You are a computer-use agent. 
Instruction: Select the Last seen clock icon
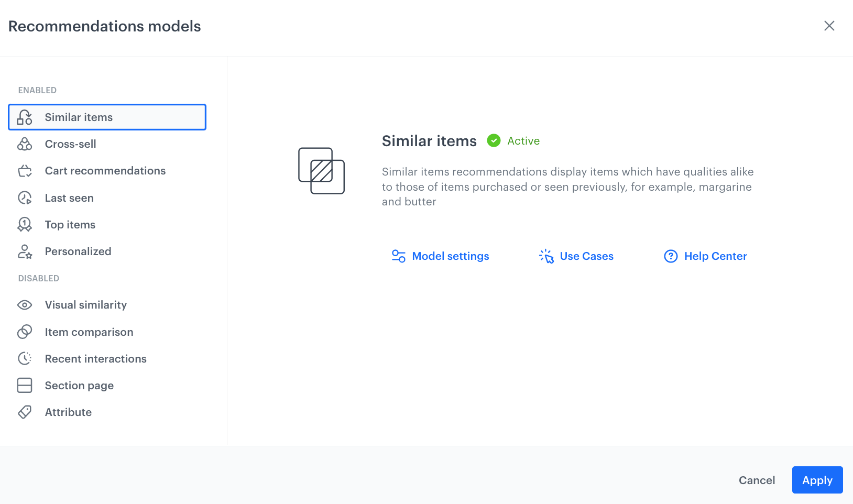pos(25,198)
